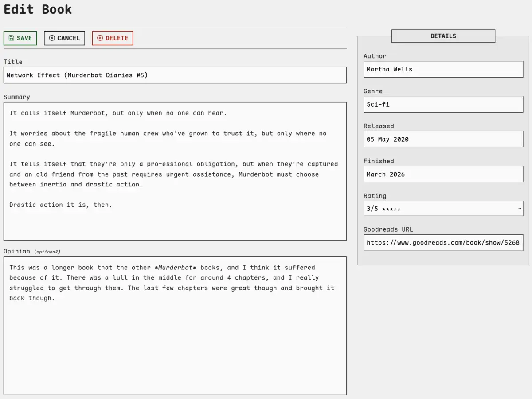The image size is (532, 399).
Task: Click the Rating label text
Action: (375, 196)
